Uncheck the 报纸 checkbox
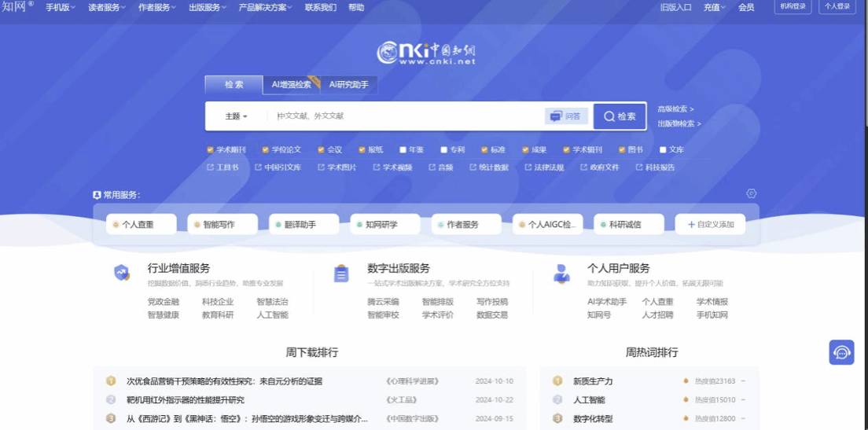Screen dimensions: 868x430 [362, 150]
